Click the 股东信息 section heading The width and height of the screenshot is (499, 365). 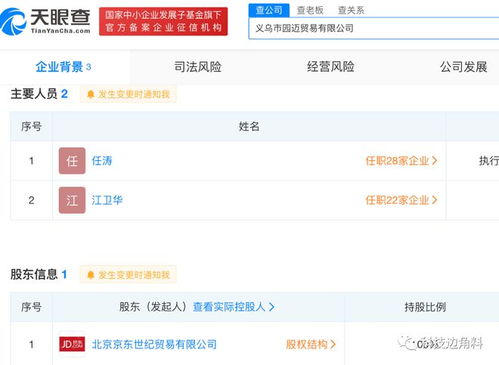click(x=34, y=274)
